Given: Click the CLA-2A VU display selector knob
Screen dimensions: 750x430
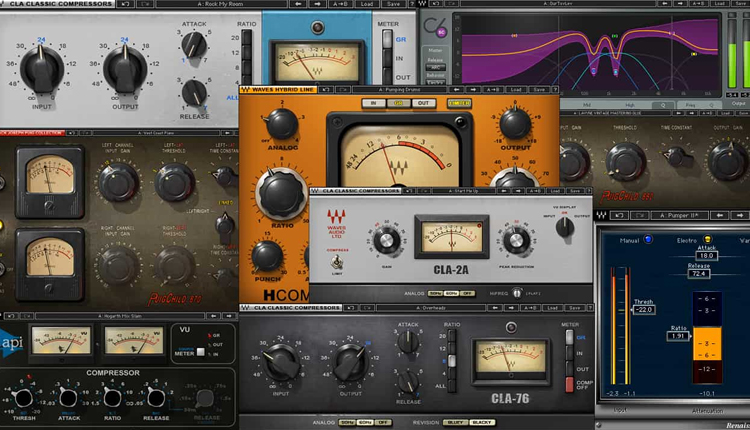Looking at the screenshot, I should pyautogui.click(x=565, y=227).
